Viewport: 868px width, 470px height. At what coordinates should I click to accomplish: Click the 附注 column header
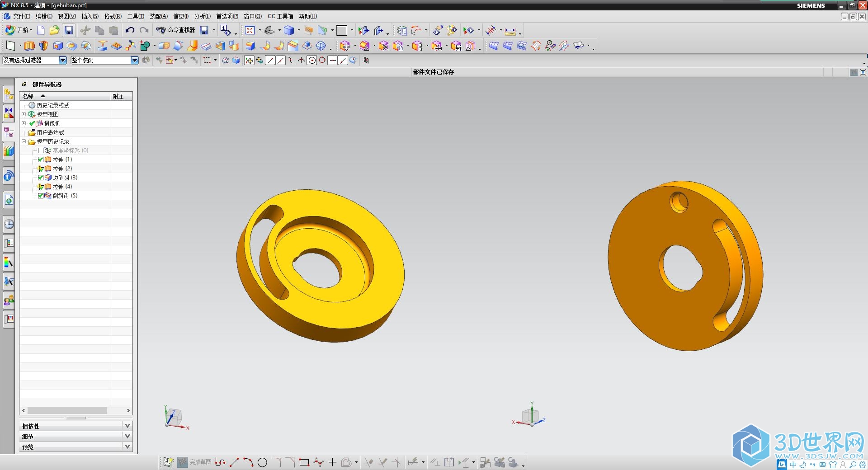[x=121, y=96]
